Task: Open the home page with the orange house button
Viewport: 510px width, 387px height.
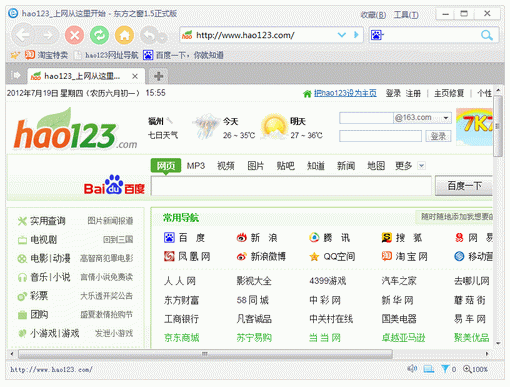Action: (x=124, y=35)
